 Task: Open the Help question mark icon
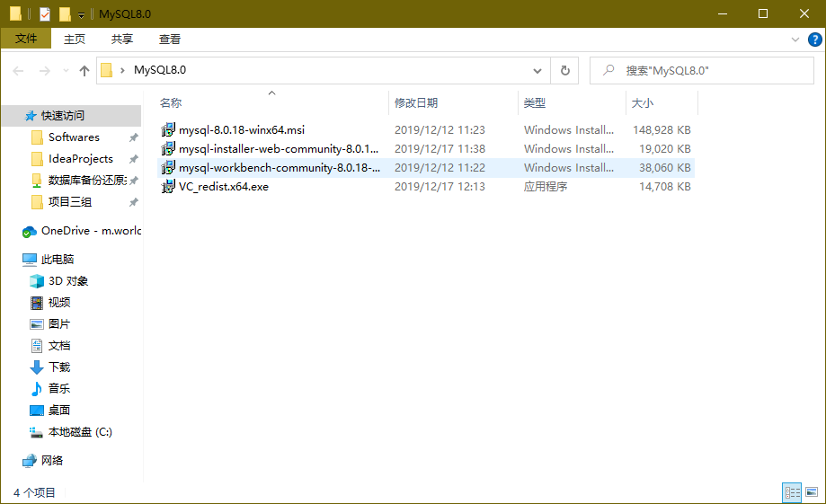click(813, 39)
